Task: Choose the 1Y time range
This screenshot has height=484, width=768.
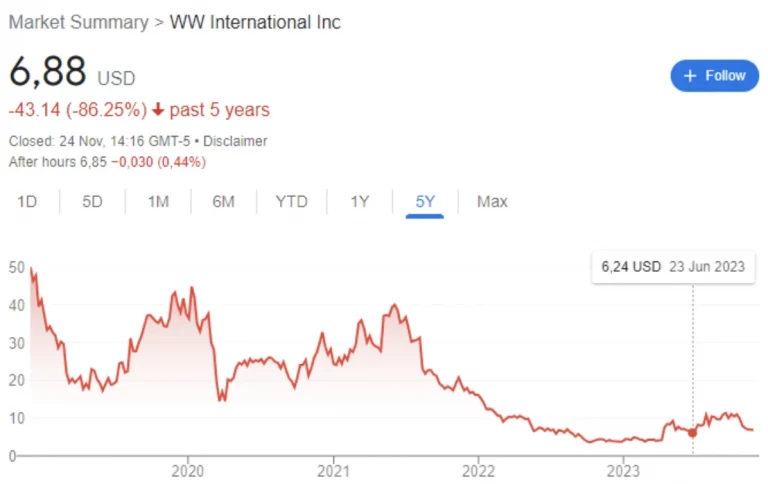Action: 360,201
